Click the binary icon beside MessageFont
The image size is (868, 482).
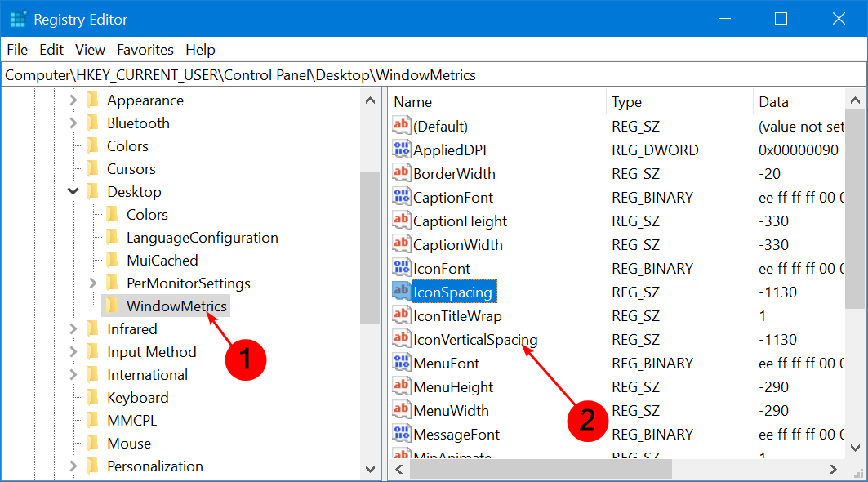pos(402,434)
